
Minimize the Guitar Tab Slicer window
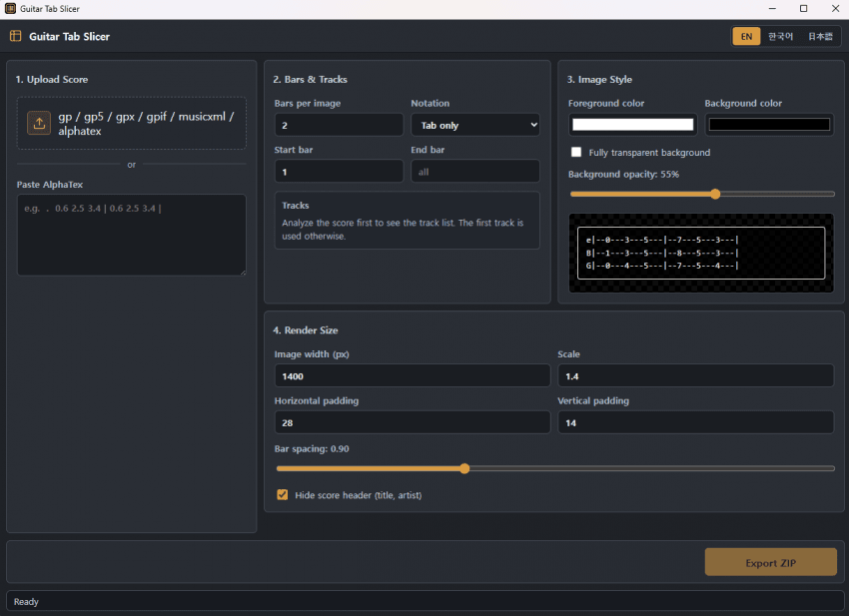pos(772,9)
